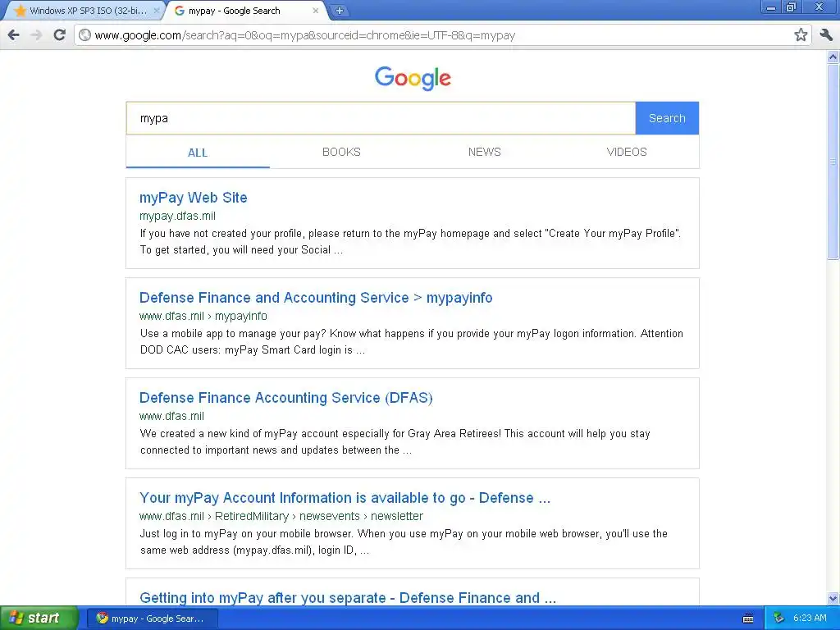Click the 'Use a mobile app to manage' snippet
This screenshot has width=840, height=630.
click(x=412, y=342)
